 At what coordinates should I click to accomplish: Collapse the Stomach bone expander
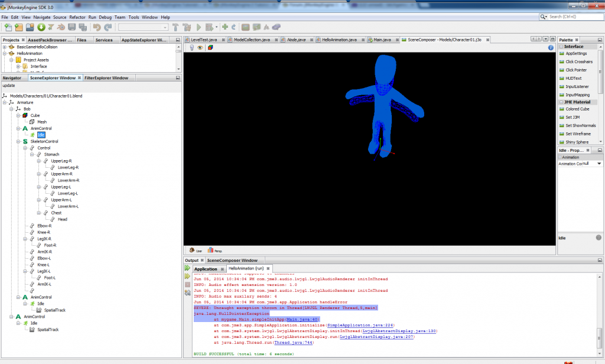(32, 154)
